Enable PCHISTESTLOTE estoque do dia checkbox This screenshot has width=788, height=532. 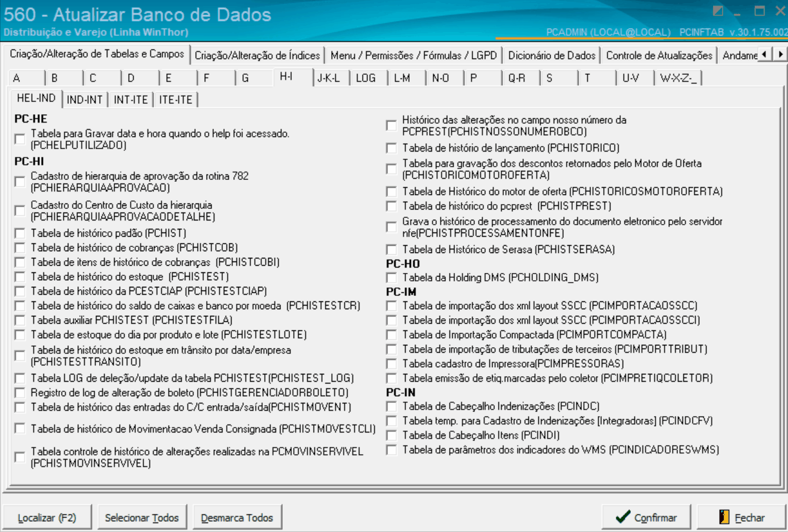tap(20, 335)
